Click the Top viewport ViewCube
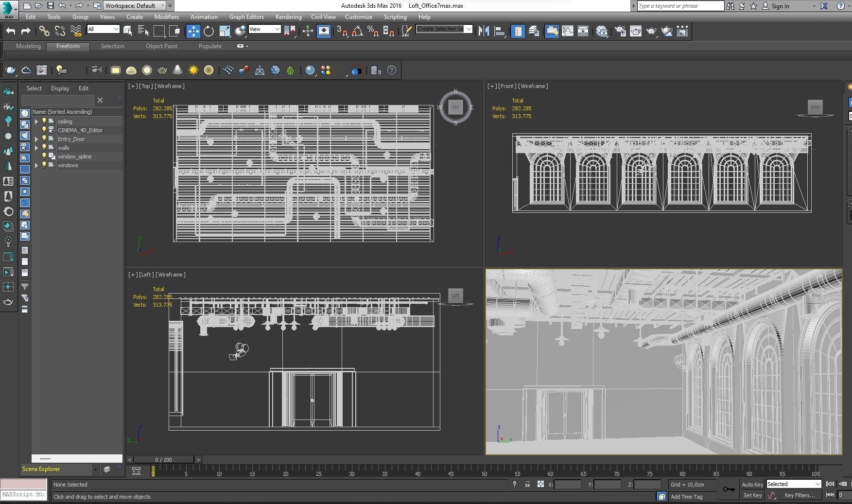This screenshot has width=852, height=504. 455,107
